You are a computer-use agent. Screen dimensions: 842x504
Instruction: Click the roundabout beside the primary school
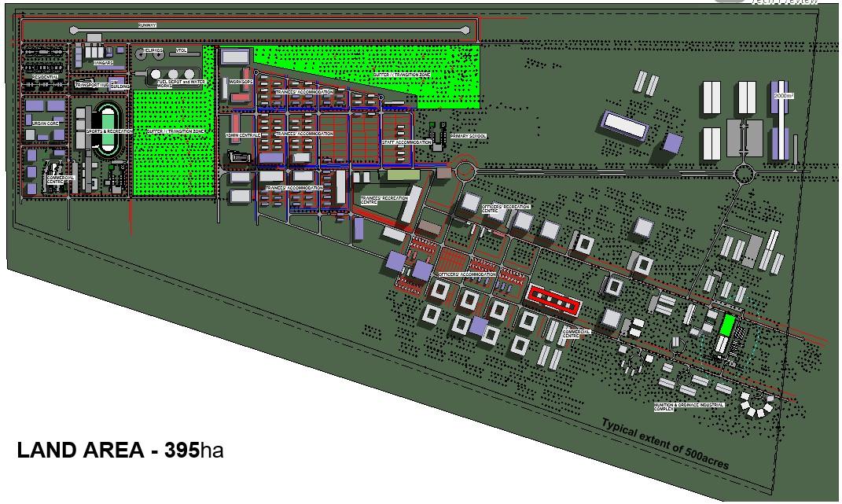pos(465,169)
